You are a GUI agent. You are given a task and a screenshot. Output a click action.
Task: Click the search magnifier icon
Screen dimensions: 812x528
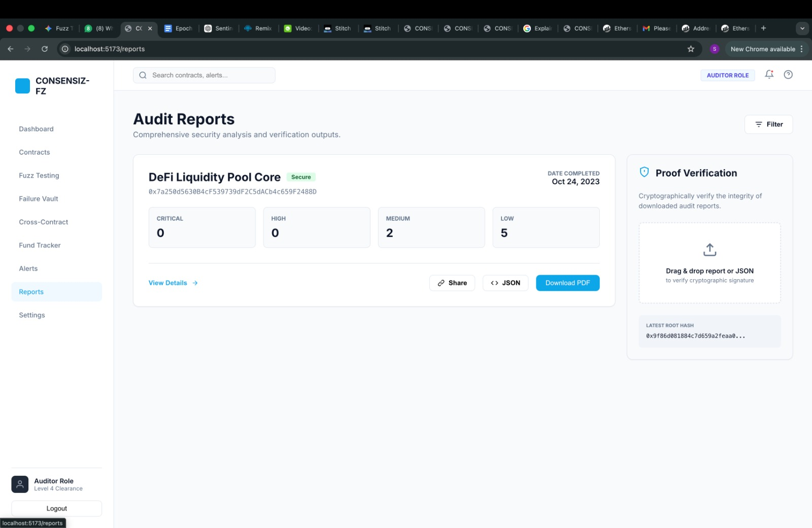[x=143, y=75]
